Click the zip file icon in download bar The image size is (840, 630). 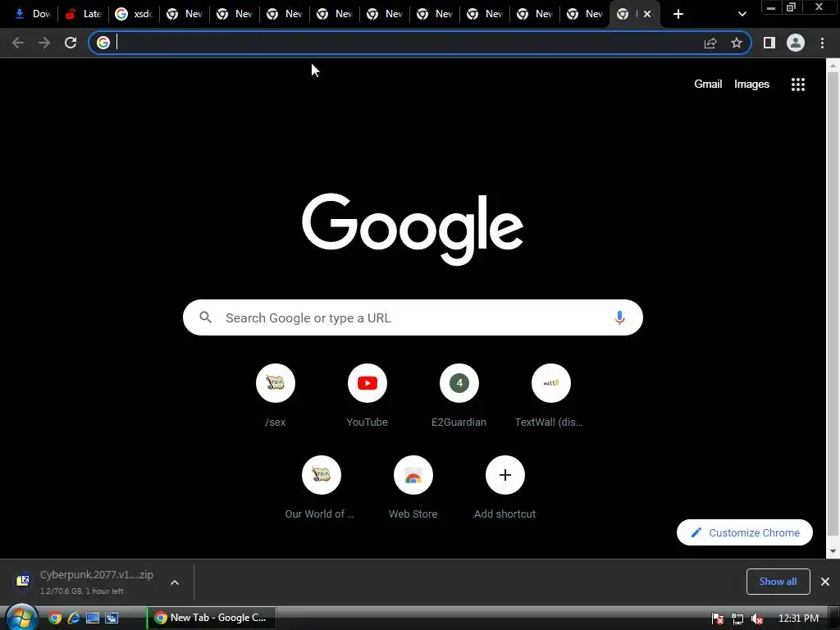23,581
